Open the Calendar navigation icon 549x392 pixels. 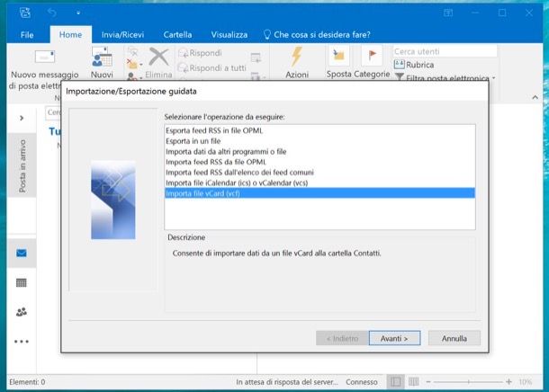pyautogui.click(x=22, y=282)
